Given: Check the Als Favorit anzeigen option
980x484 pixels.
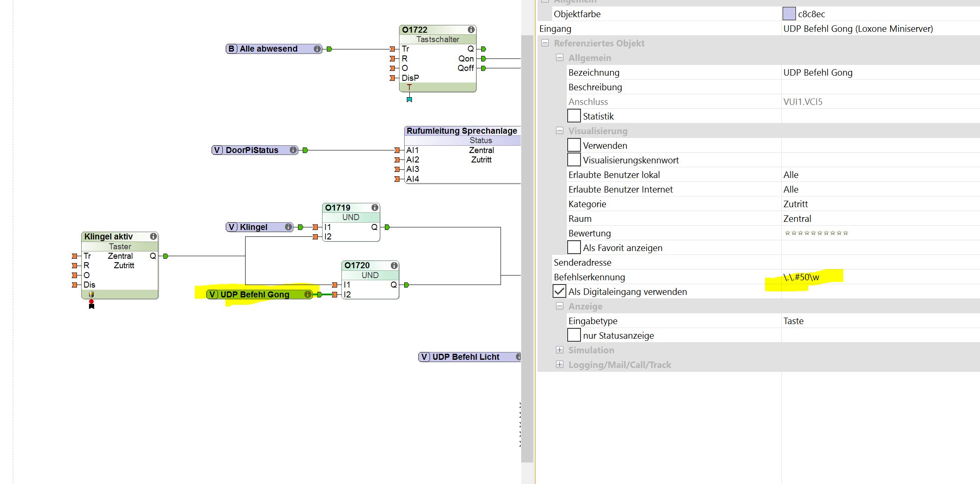Looking at the screenshot, I should pos(574,248).
